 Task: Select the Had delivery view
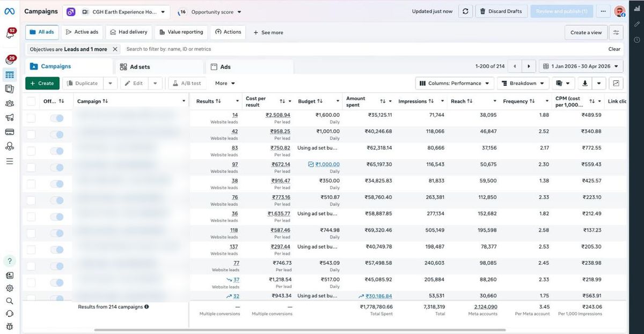tap(129, 32)
